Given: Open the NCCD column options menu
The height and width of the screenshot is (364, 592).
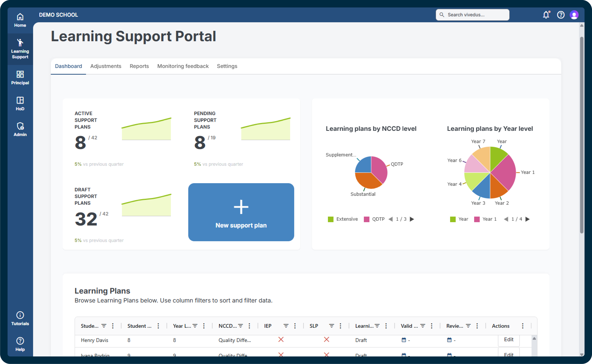Looking at the screenshot, I should click(249, 326).
